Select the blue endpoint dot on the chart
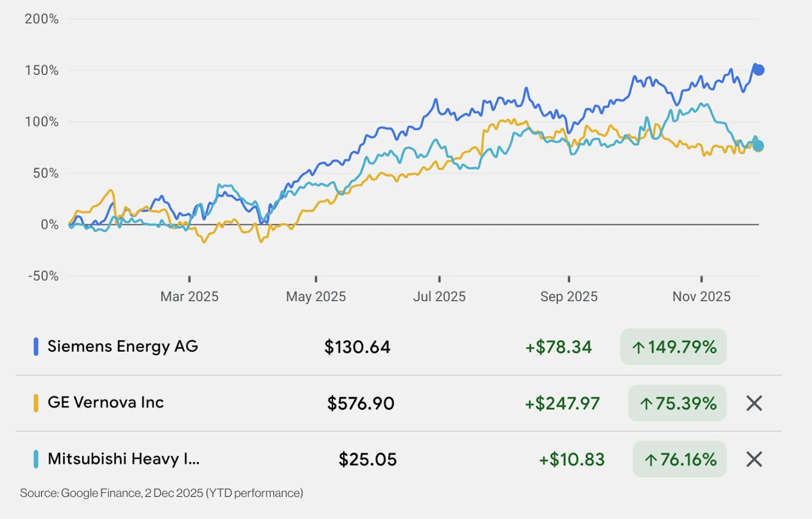812x519 pixels. [758, 69]
